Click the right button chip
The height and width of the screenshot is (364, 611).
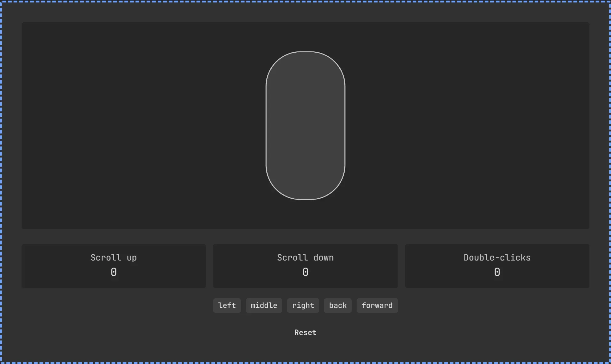[x=303, y=305]
